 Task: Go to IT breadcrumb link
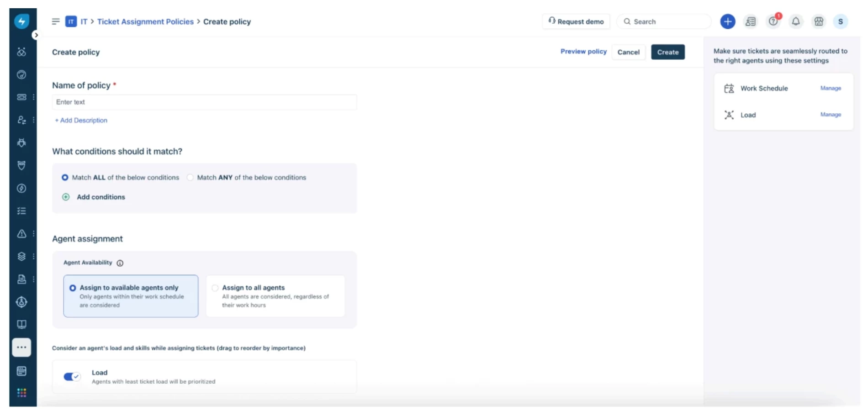[x=84, y=21]
